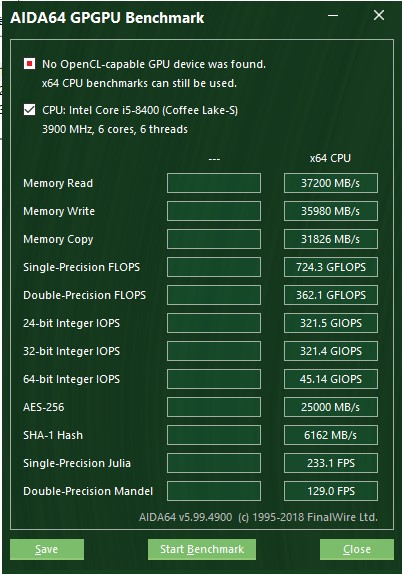Click the Memory Copy 31826 MB/s field
The width and height of the screenshot is (402, 574).
[x=331, y=239]
